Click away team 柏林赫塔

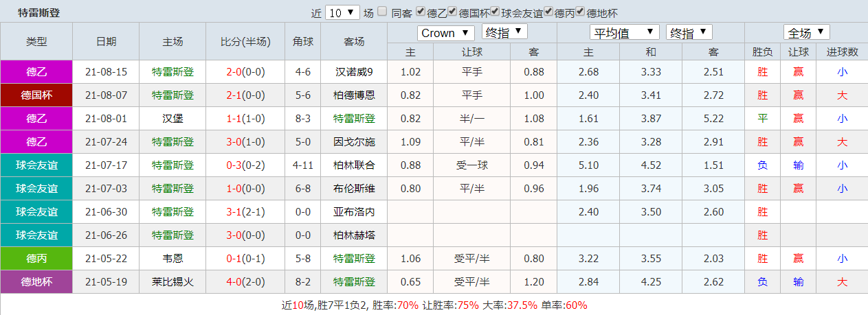[x=354, y=235]
